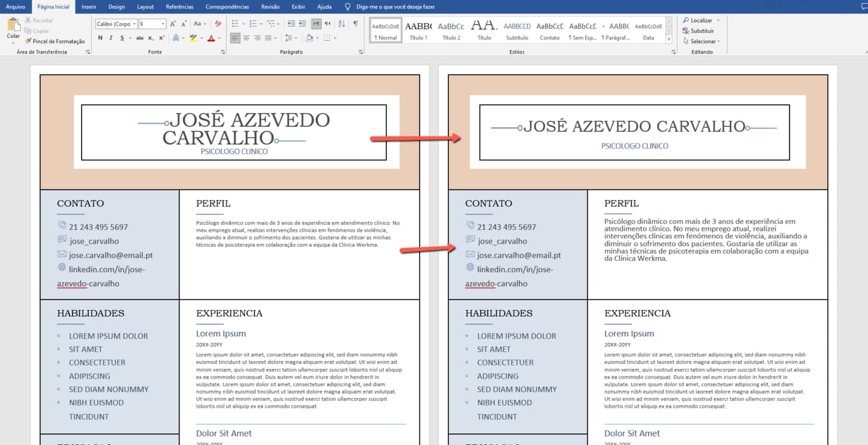Apply superscript formatting
Image resolution: width=868 pixels, height=445 pixels.
tap(161, 38)
